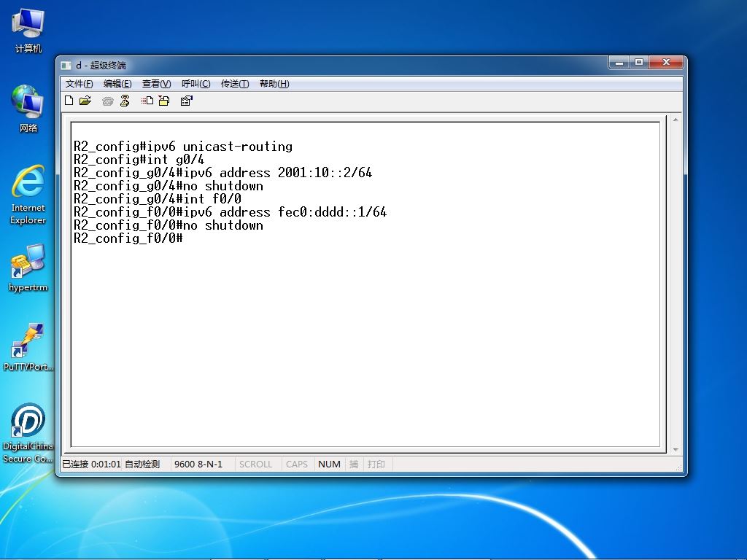
Task: Click the 'ipv6 unicast-routing' terminal line
Action: (183, 146)
